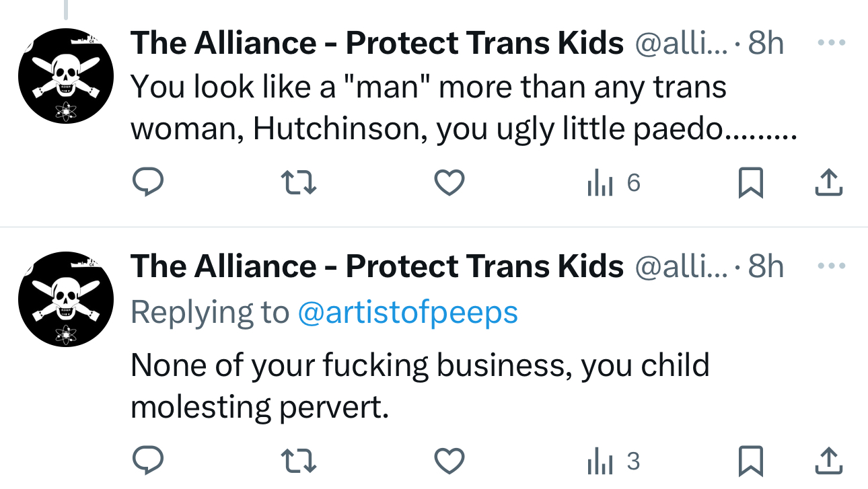
Task: Open view stats showing 3 views
Action: pyautogui.click(x=613, y=461)
